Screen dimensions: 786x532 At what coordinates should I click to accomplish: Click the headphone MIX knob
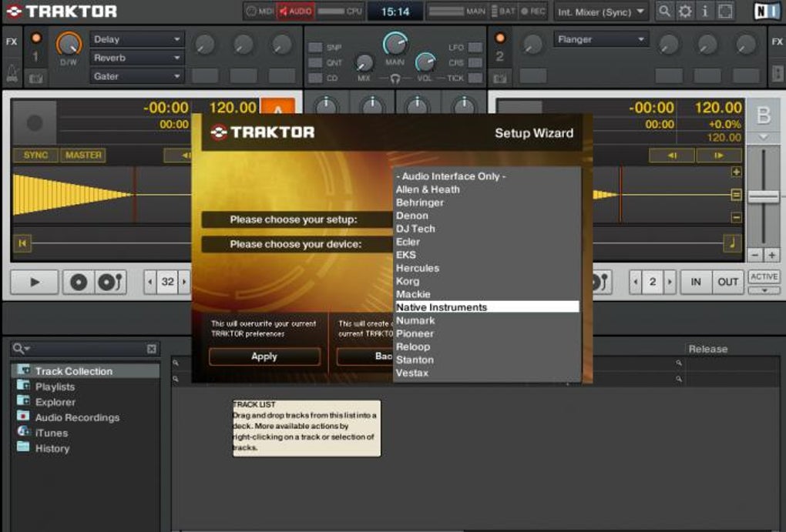click(x=364, y=63)
